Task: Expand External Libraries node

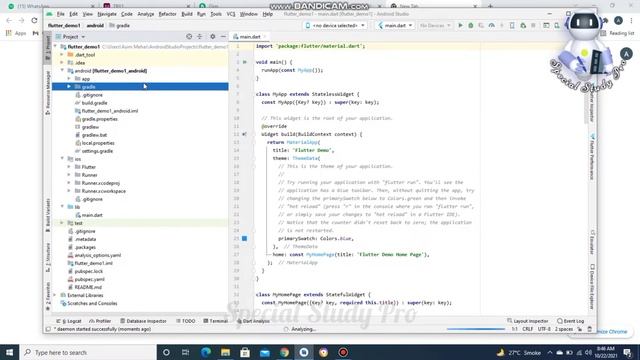Action: (x=56, y=295)
